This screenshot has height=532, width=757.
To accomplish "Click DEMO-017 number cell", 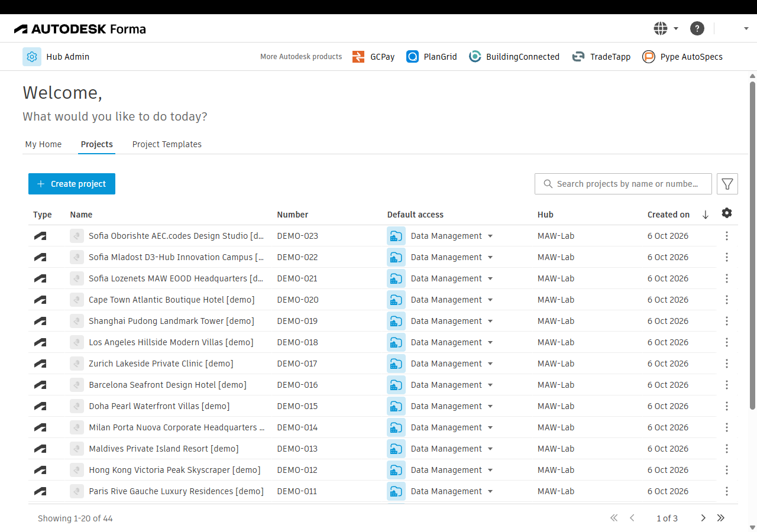I will coord(297,364).
